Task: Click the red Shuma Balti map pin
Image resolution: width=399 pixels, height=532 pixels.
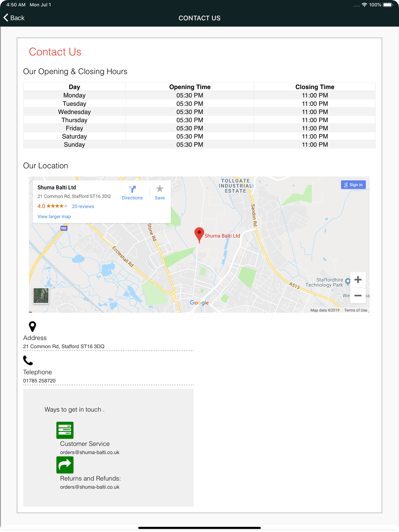Action: tap(199, 235)
